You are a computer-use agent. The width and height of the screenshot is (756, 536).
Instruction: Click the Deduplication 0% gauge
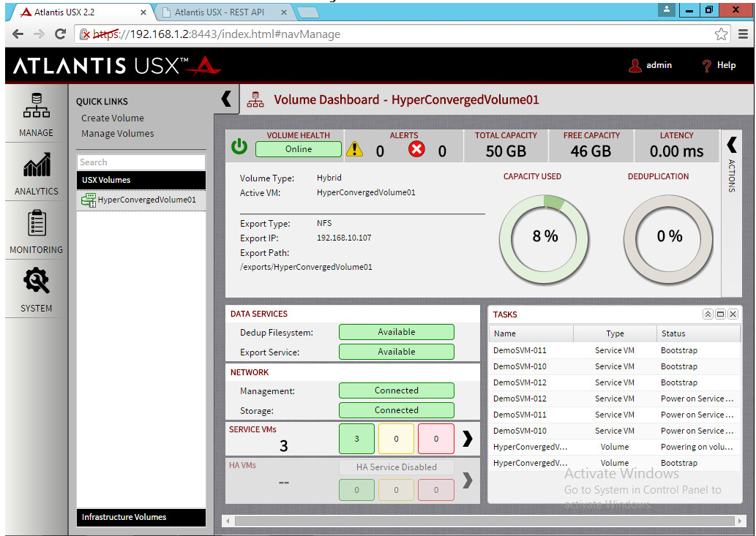(x=669, y=239)
